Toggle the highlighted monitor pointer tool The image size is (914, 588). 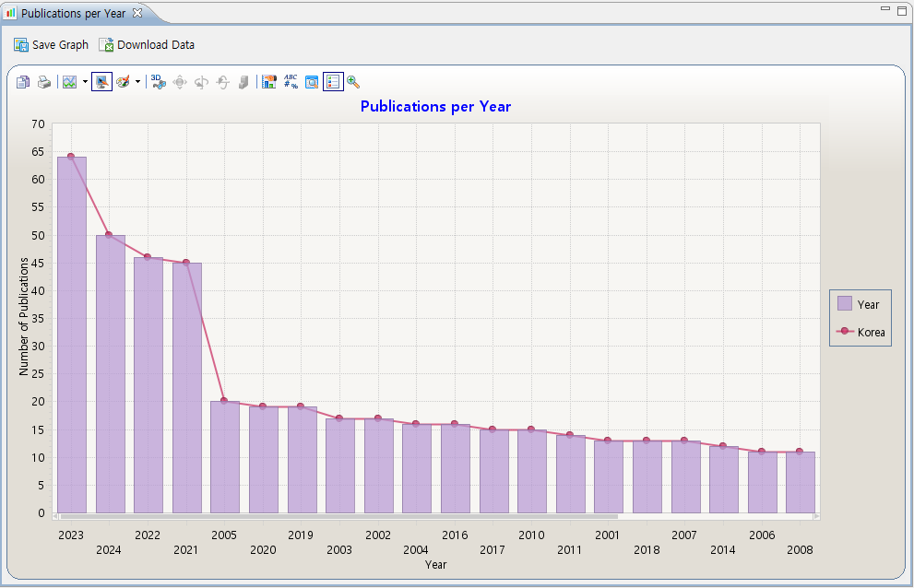102,82
